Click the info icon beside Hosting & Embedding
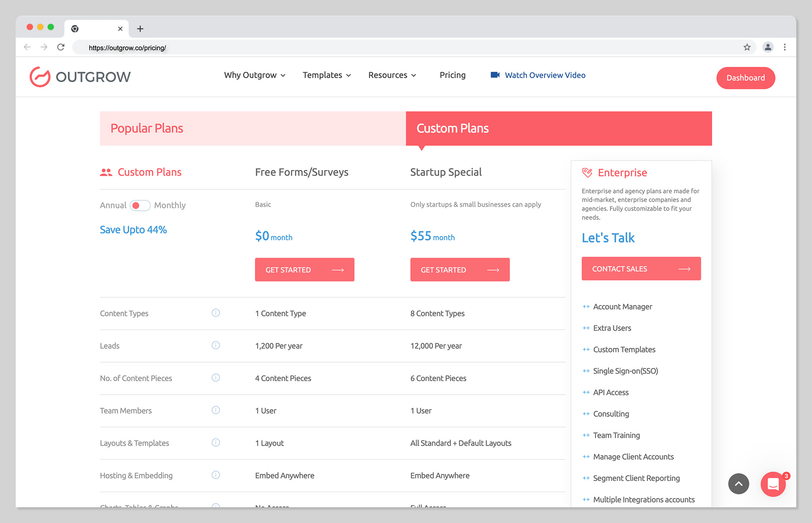 click(216, 475)
